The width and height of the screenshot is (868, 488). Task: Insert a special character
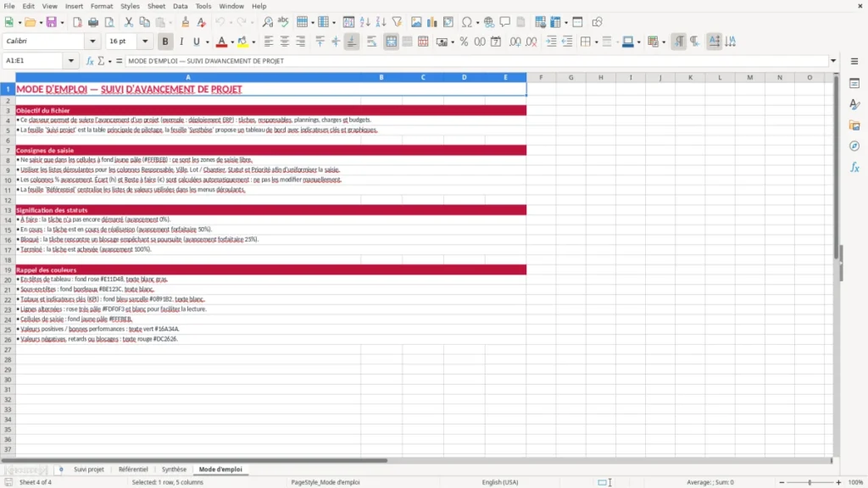tap(467, 22)
